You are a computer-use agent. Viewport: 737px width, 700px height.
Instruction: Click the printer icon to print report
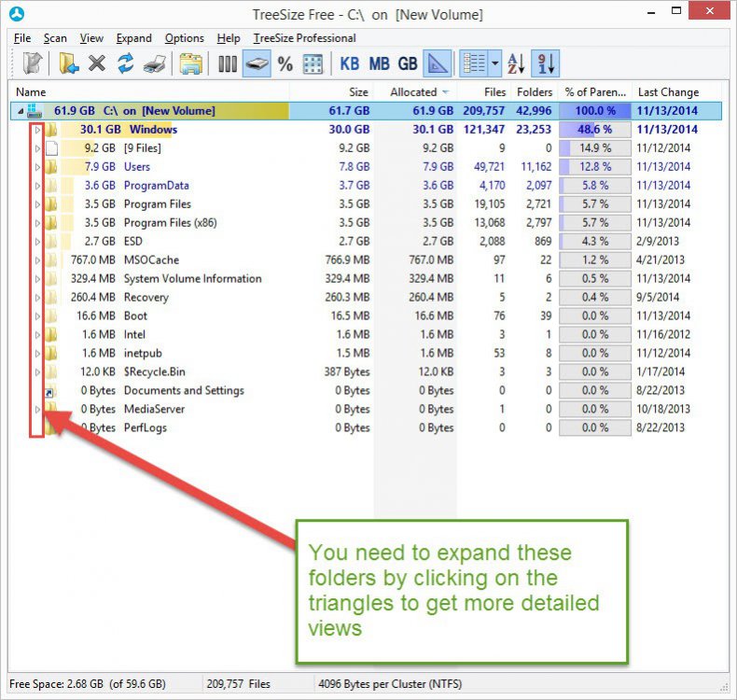(154, 64)
